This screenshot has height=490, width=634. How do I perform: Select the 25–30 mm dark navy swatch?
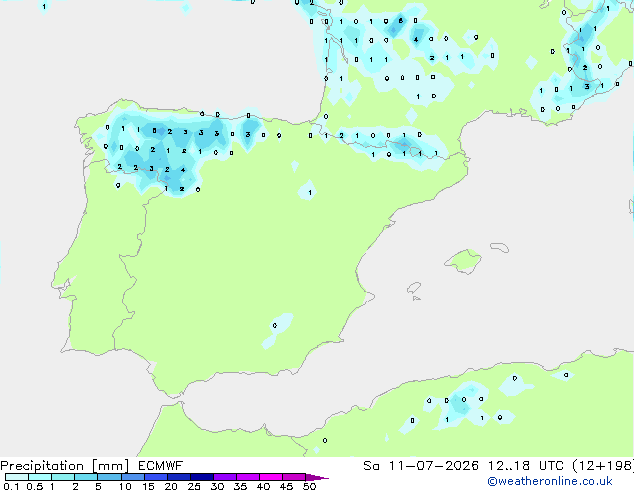pyautogui.click(x=201, y=477)
